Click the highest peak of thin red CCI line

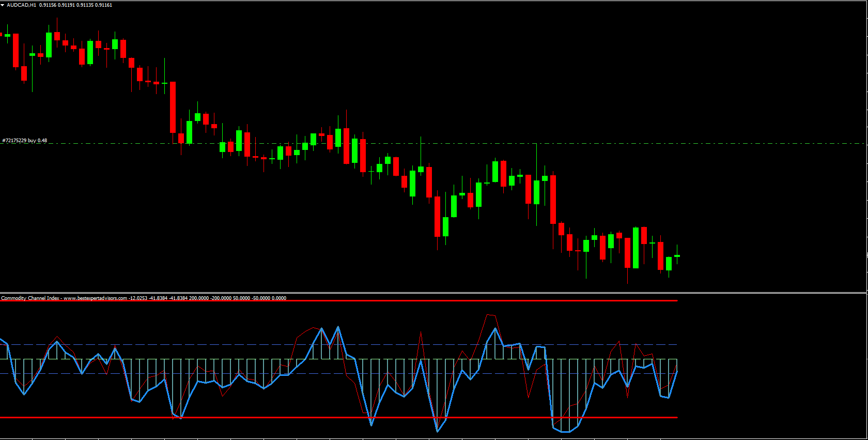pyautogui.click(x=487, y=314)
